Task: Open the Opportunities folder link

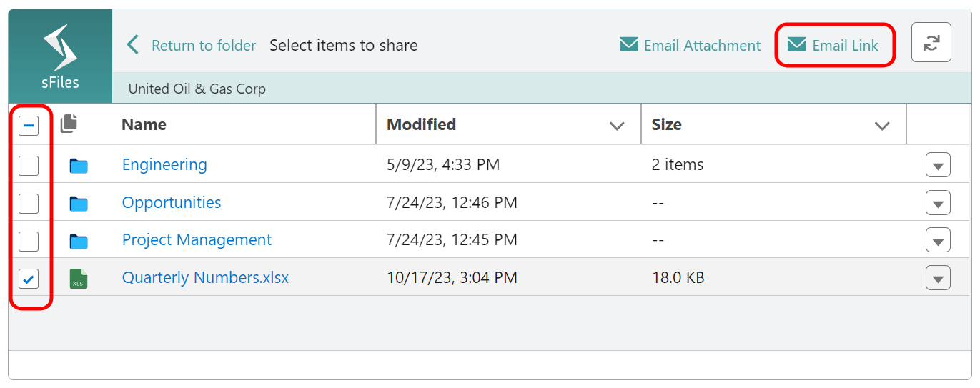Action: tap(172, 202)
